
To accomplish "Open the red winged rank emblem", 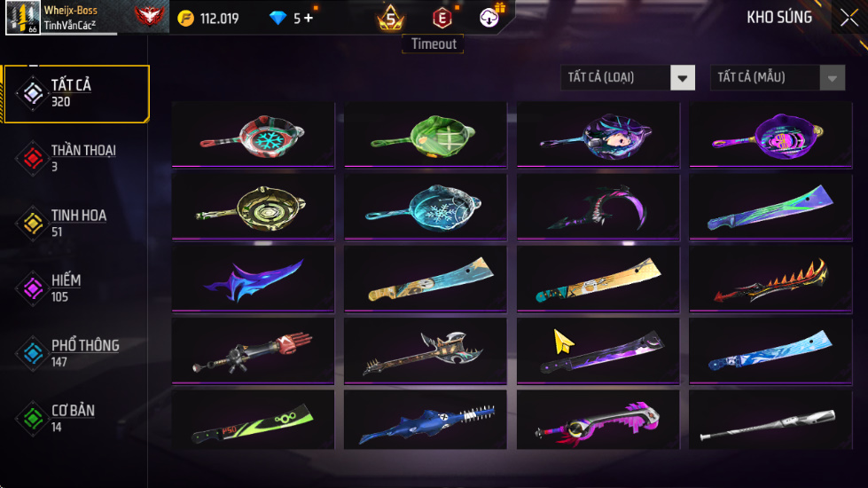I will coord(150,17).
